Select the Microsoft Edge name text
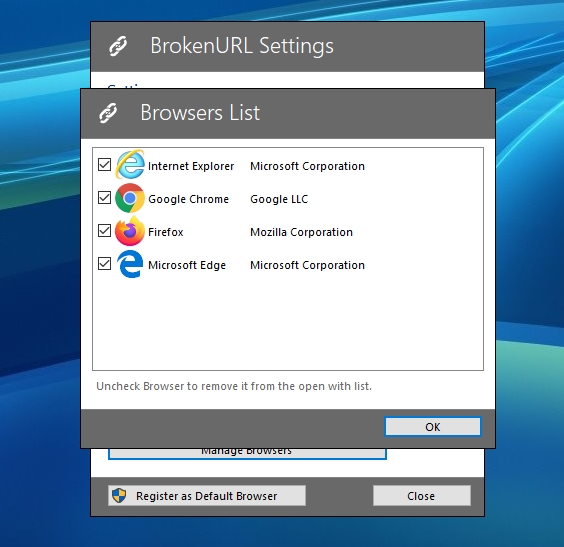Screen dimensions: 564x547 click(187, 265)
